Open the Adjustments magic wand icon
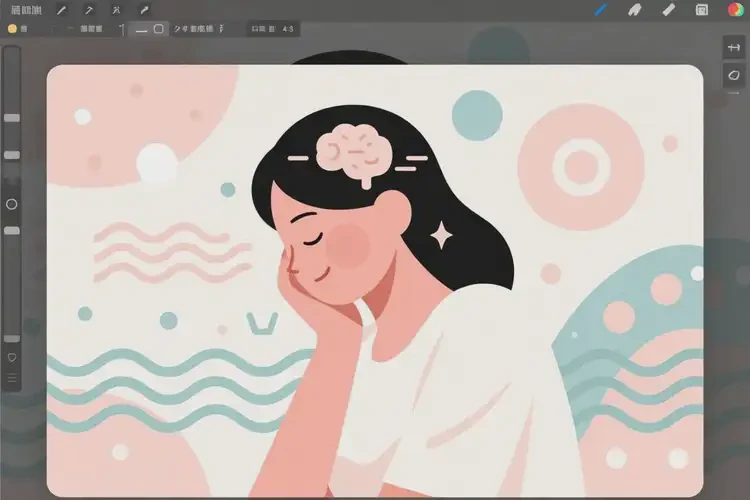Viewport: 750px width, 500px height. point(88,10)
